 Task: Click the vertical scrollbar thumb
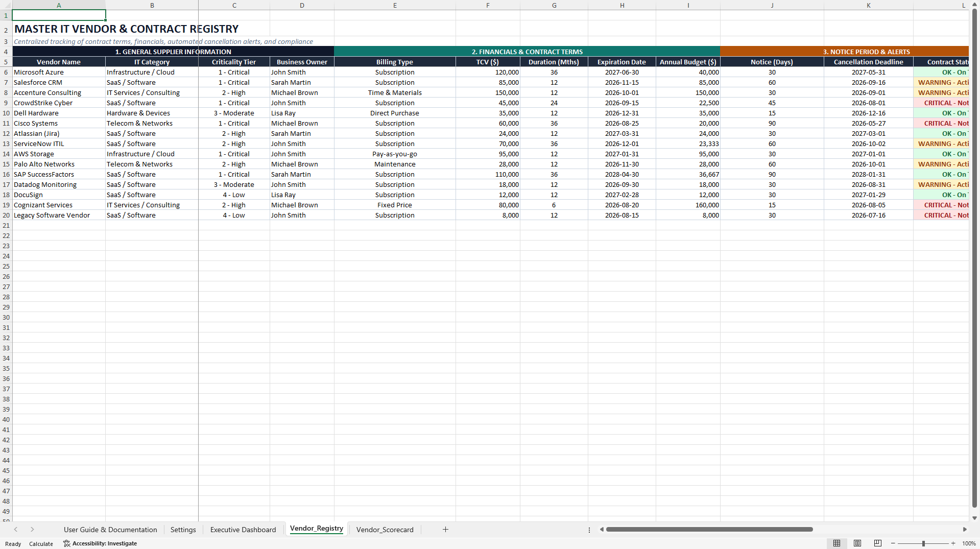coord(974,258)
